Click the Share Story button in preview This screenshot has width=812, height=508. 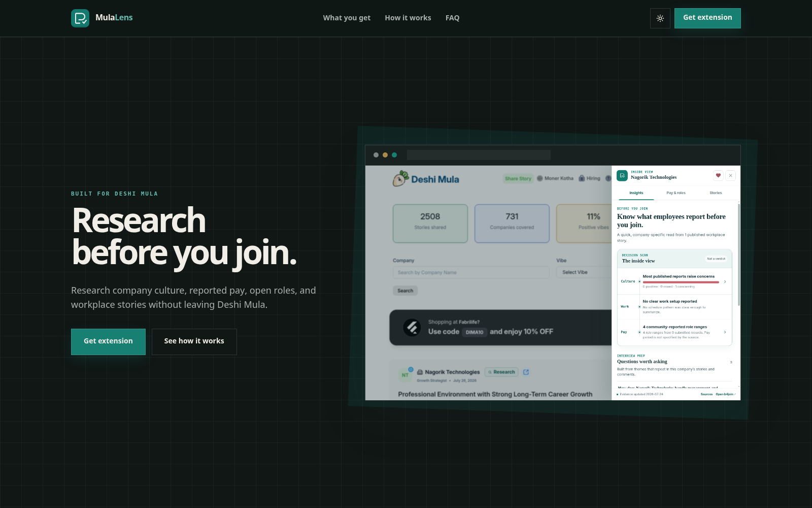[x=518, y=178]
